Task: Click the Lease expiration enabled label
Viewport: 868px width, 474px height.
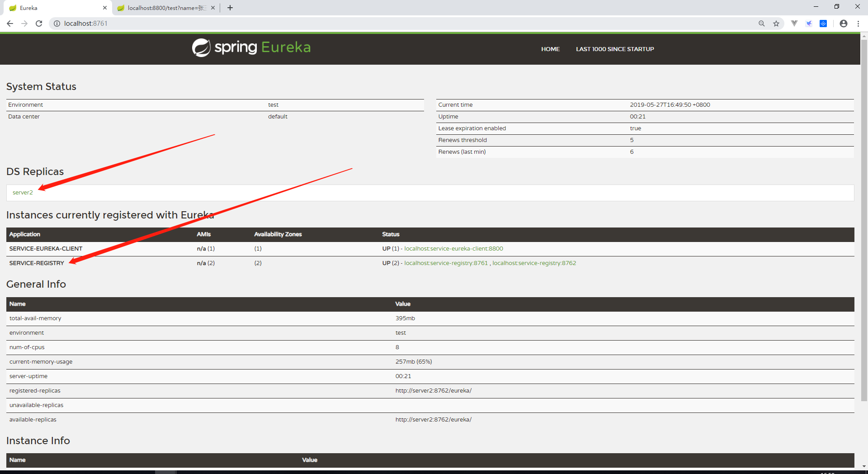Action: tap(472, 128)
